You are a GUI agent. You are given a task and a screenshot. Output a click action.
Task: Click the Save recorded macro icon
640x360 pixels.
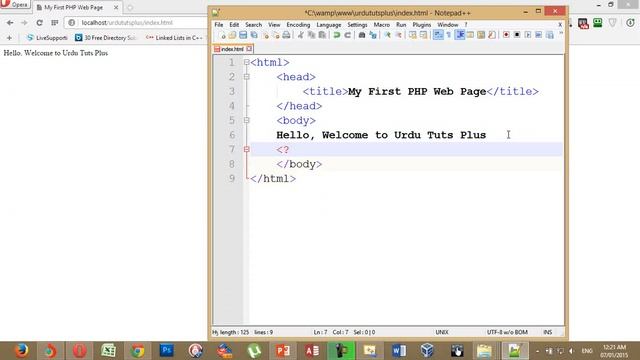[550, 35]
